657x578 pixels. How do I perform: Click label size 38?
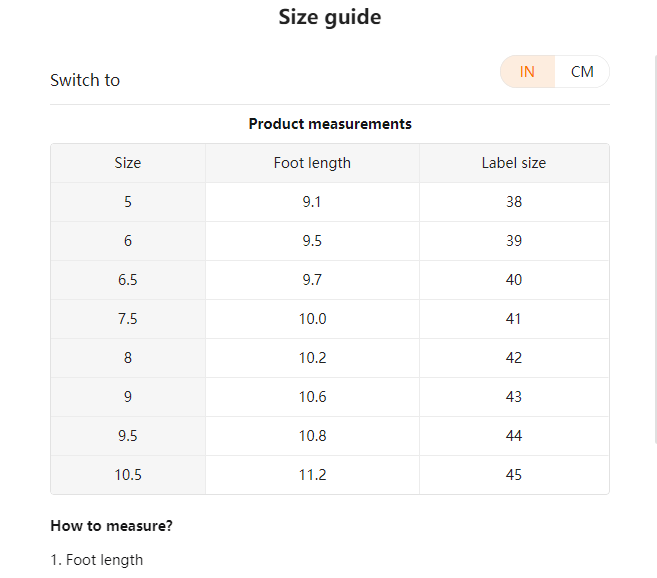pyautogui.click(x=514, y=202)
